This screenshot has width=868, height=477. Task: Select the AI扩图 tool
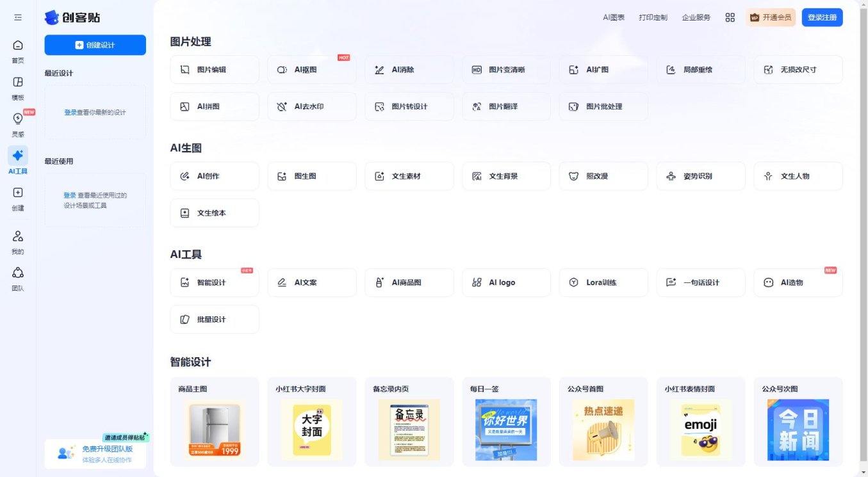[x=603, y=69]
